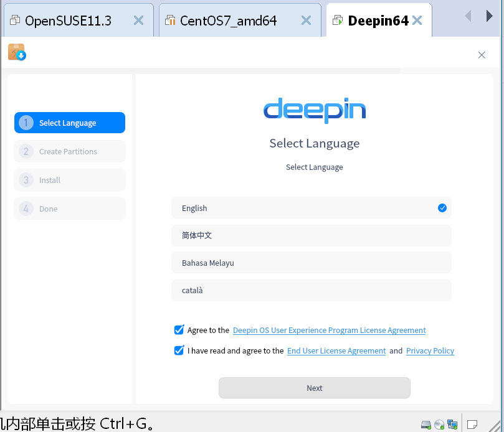Select the Done step
504x432 pixels.
(70, 209)
